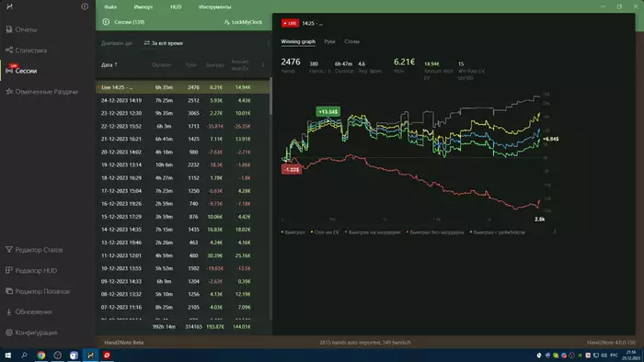Viewport: 644px width, 362px height.
Task: Open Импорт menu
Action: coord(144,7)
